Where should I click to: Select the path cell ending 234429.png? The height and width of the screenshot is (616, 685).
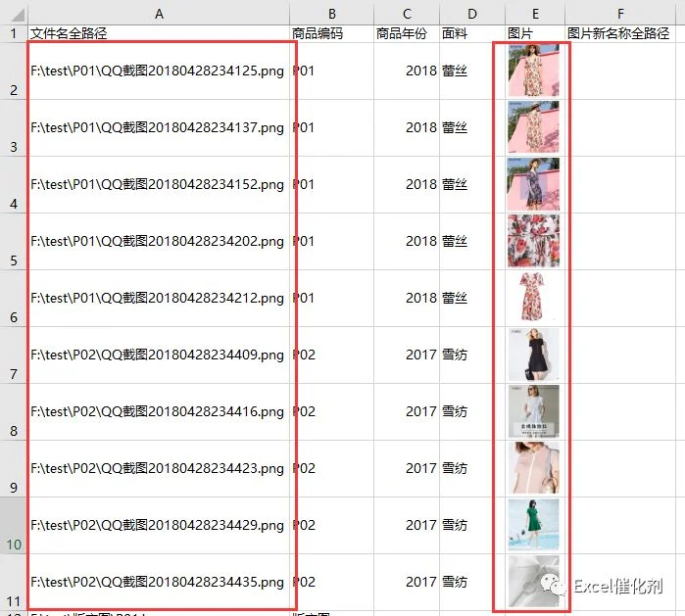[159, 525]
